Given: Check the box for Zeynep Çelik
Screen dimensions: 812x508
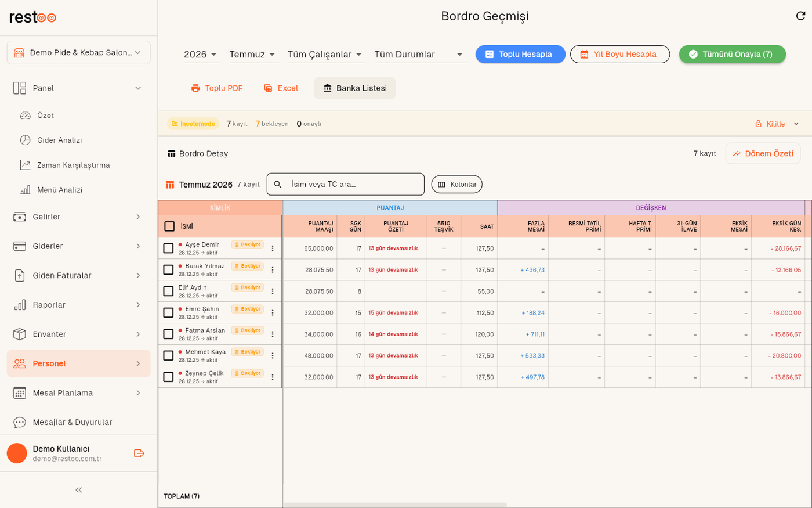Looking at the screenshot, I should pyautogui.click(x=168, y=377).
